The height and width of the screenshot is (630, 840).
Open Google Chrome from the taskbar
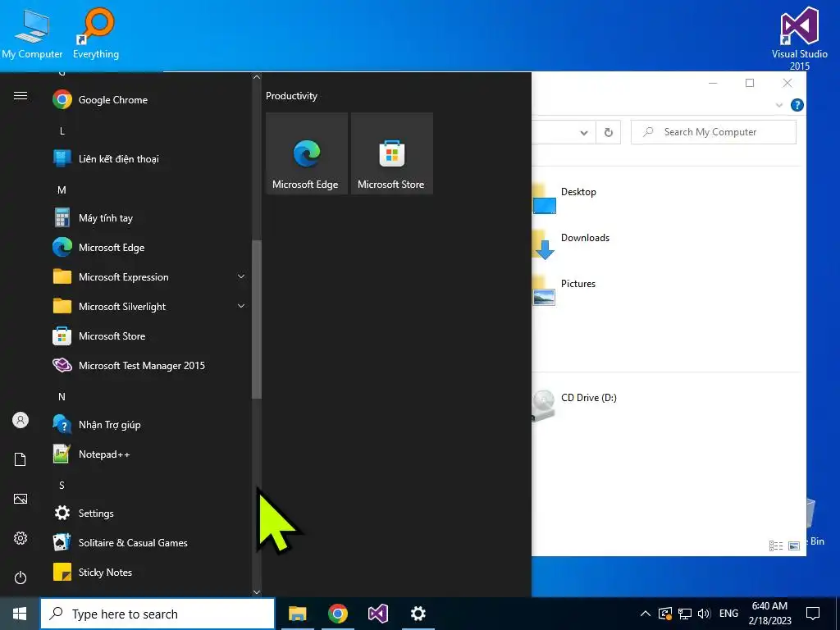pos(337,614)
